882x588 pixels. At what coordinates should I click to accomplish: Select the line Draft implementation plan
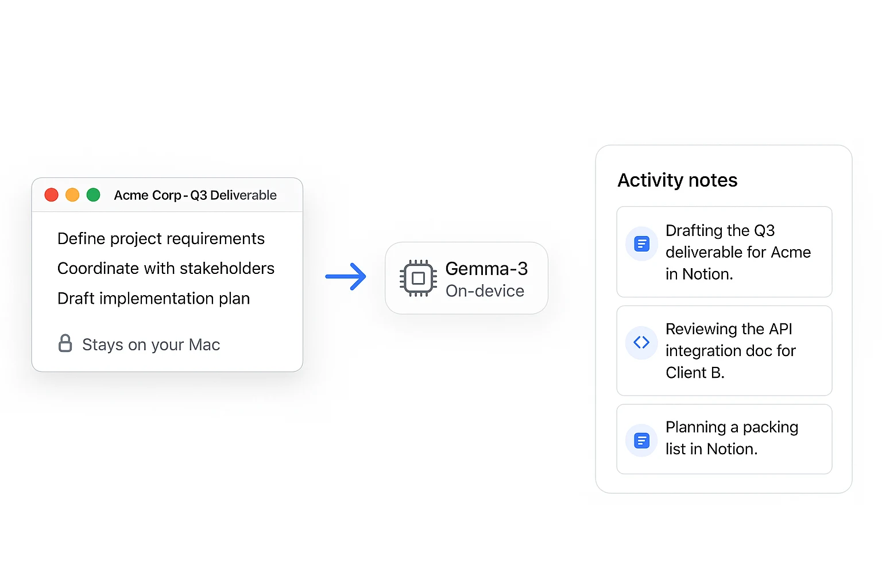pyautogui.click(x=154, y=299)
